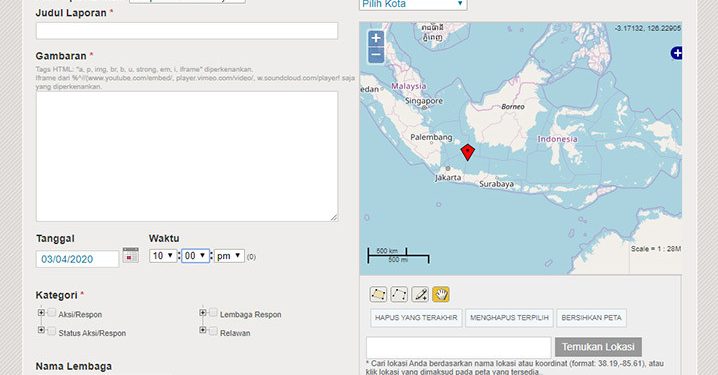718x375 pixels.
Task: Open the calendar date picker icon
Action: pos(131,255)
